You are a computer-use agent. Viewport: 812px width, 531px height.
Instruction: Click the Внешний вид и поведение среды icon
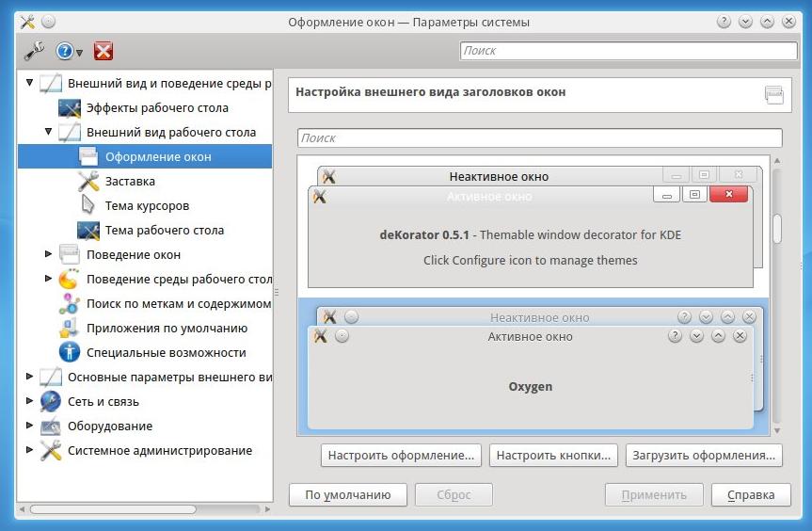(x=51, y=83)
